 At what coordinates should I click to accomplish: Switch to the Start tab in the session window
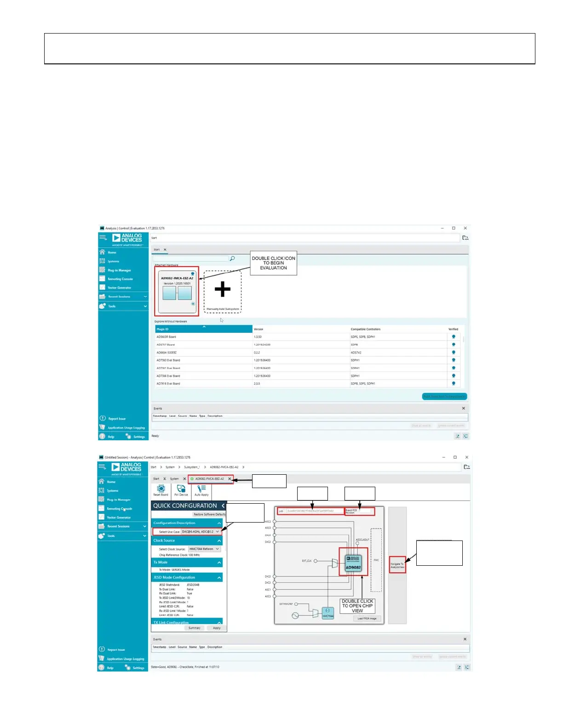pyautogui.click(x=156, y=478)
